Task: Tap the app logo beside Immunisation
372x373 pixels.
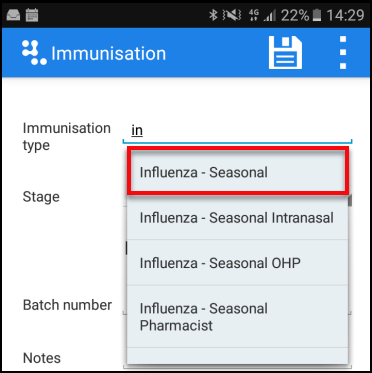Action: tap(34, 53)
